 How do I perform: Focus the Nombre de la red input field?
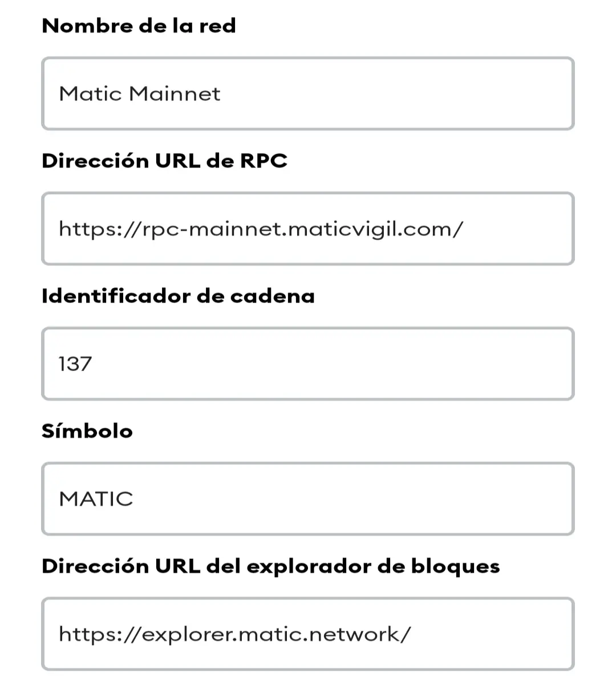[308, 94]
